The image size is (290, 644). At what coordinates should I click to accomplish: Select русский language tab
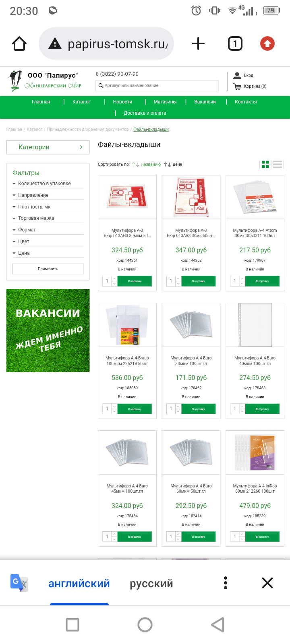151,584
